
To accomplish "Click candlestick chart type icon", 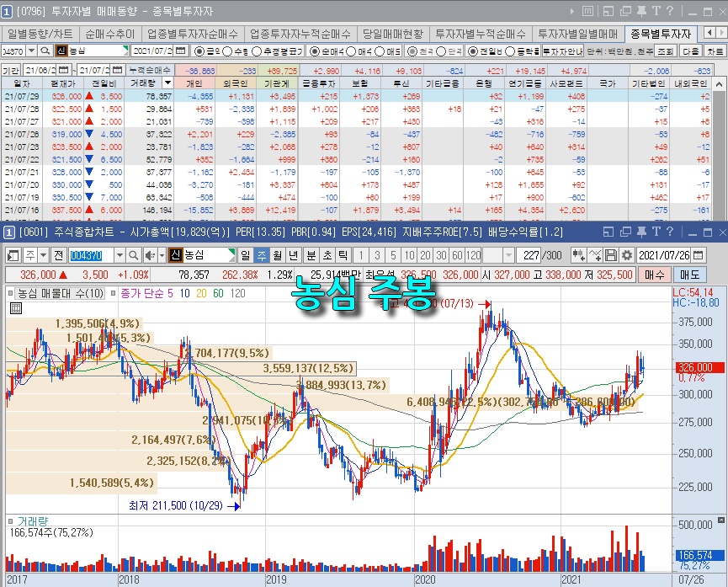I will point(578,255).
